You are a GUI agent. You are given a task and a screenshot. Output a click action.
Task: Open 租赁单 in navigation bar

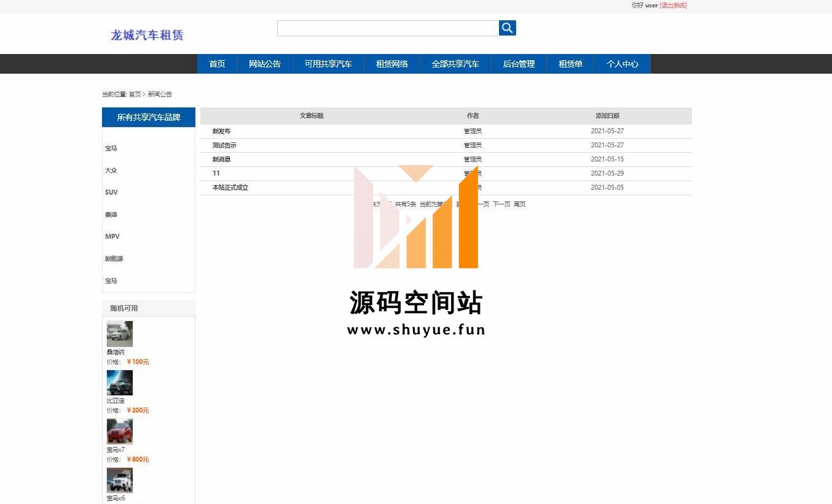pyautogui.click(x=570, y=64)
